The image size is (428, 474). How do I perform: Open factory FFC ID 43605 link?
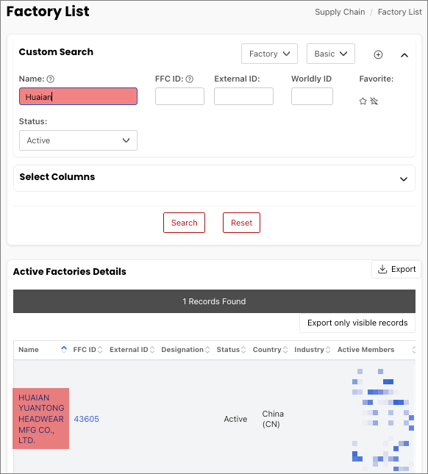86,419
